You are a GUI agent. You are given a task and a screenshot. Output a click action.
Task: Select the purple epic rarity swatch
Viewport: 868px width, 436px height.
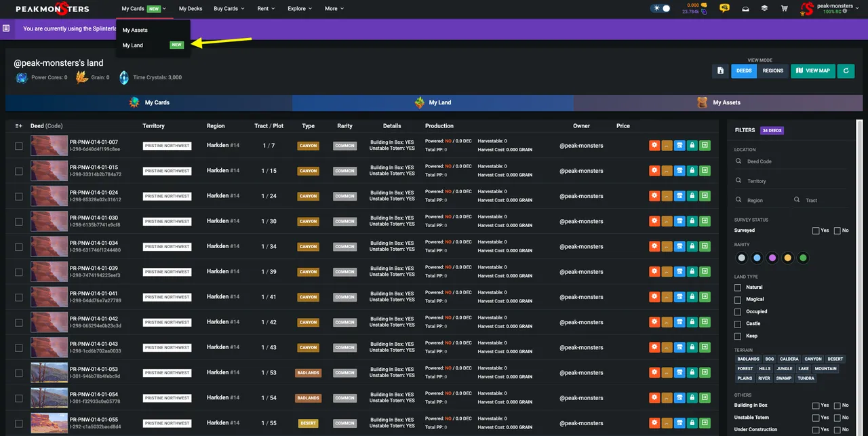(x=772, y=258)
